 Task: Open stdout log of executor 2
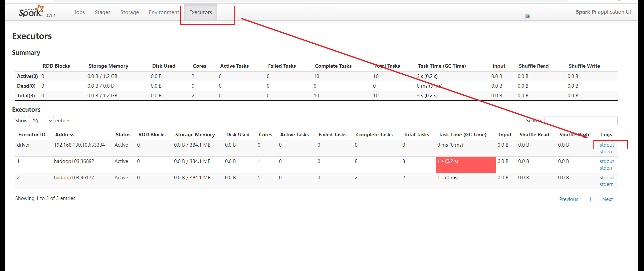[x=607, y=178]
